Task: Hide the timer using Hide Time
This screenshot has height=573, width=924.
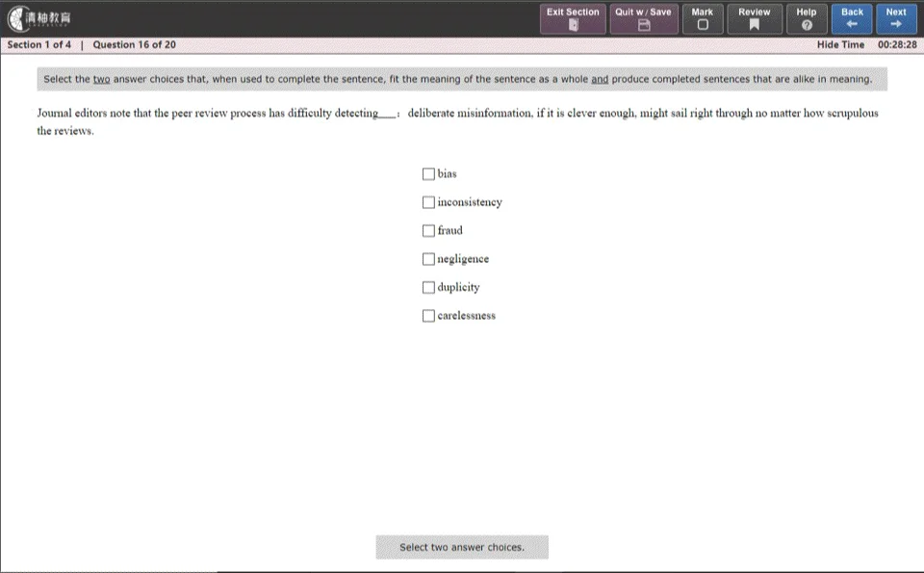Action: 840,45
